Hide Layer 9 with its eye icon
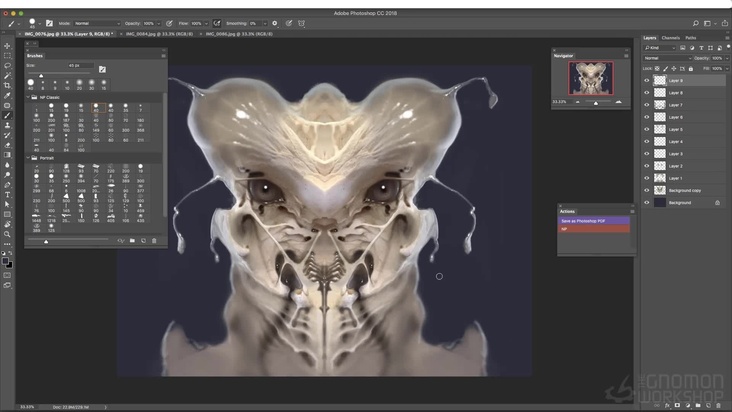732x412 pixels. (x=647, y=81)
